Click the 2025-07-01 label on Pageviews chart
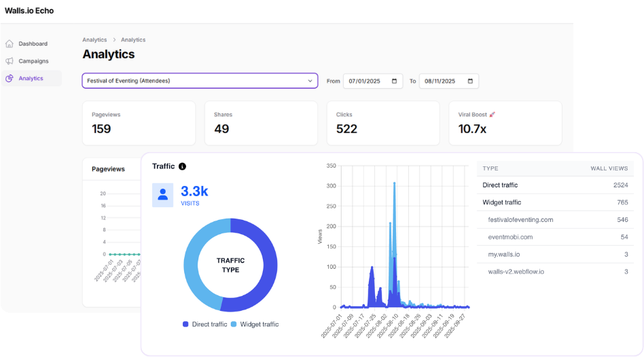Screen dimensions: 644x357 click(x=103, y=271)
